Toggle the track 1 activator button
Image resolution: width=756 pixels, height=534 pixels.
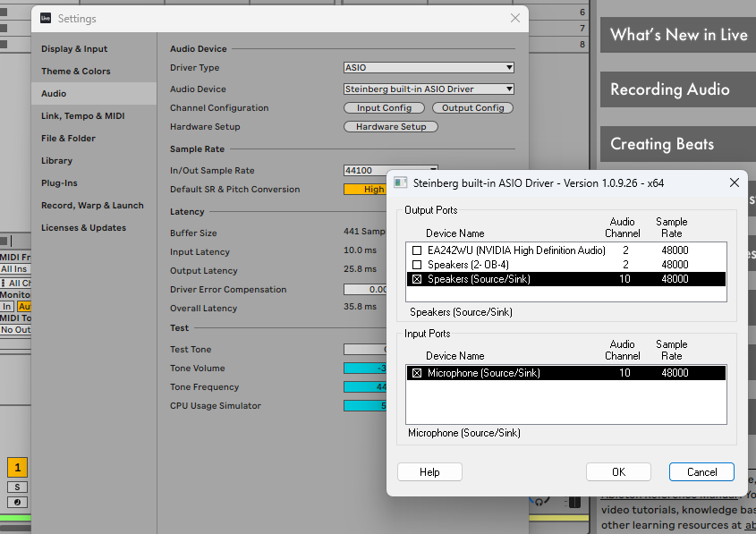17,467
